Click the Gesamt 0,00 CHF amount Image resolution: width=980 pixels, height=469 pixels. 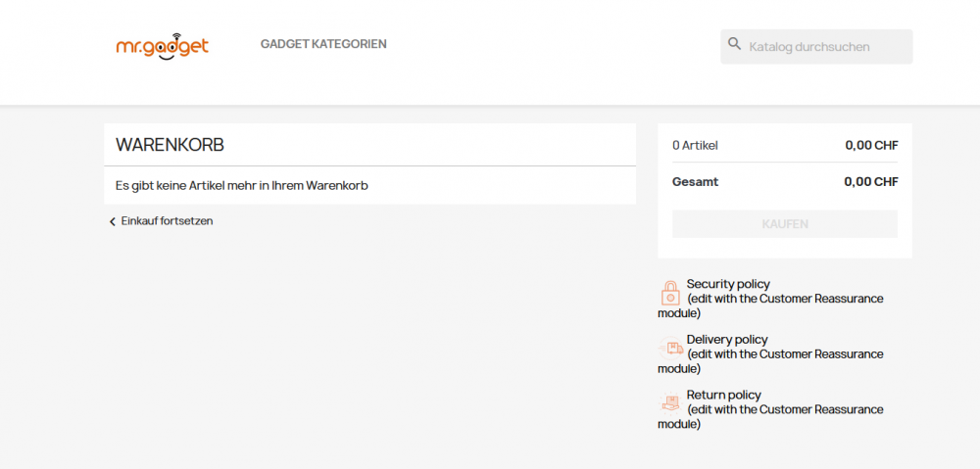click(x=870, y=182)
